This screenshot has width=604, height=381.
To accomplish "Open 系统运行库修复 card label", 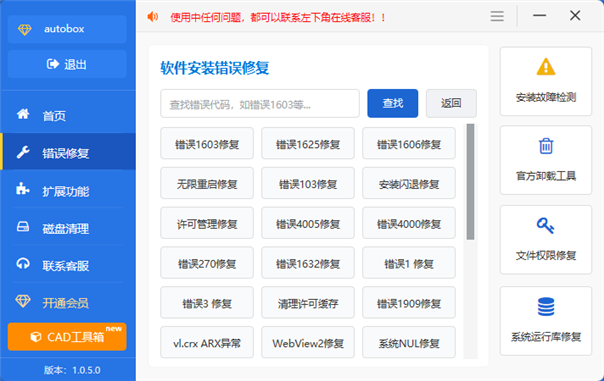I will [x=546, y=337].
